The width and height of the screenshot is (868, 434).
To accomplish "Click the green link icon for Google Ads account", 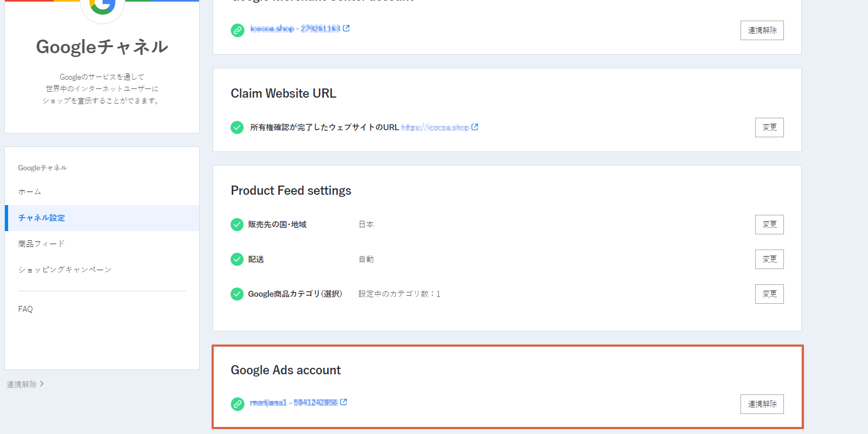I will [x=238, y=404].
